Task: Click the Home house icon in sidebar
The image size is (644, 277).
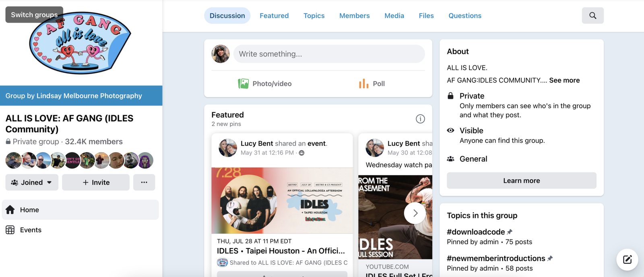Action: click(10, 210)
